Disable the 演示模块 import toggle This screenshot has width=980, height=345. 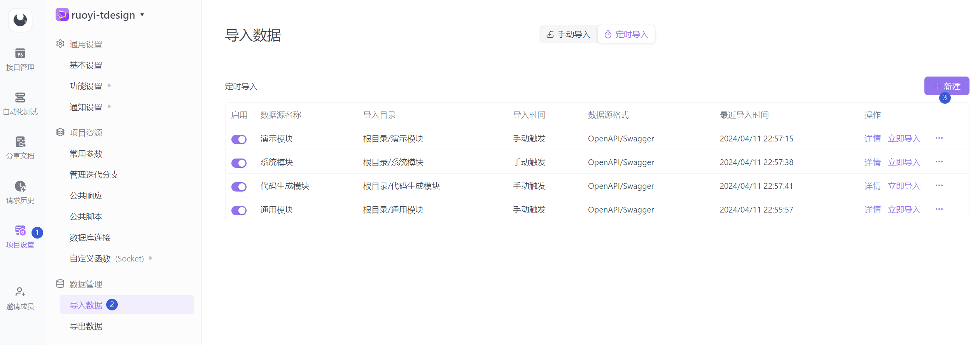pyautogui.click(x=239, y=139)
